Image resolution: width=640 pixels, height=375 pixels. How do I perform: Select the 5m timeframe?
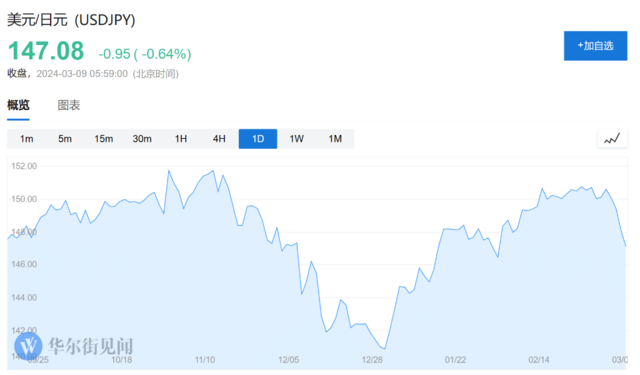[x=65, y=139]
